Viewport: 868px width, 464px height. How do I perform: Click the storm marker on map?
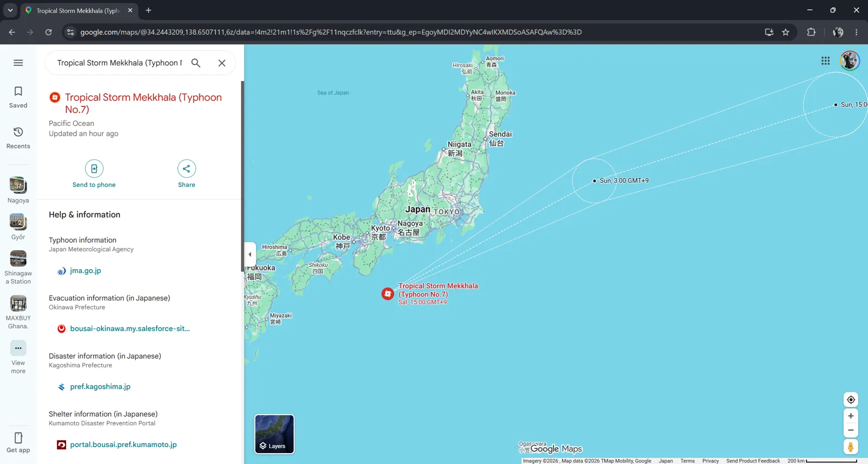387,294
